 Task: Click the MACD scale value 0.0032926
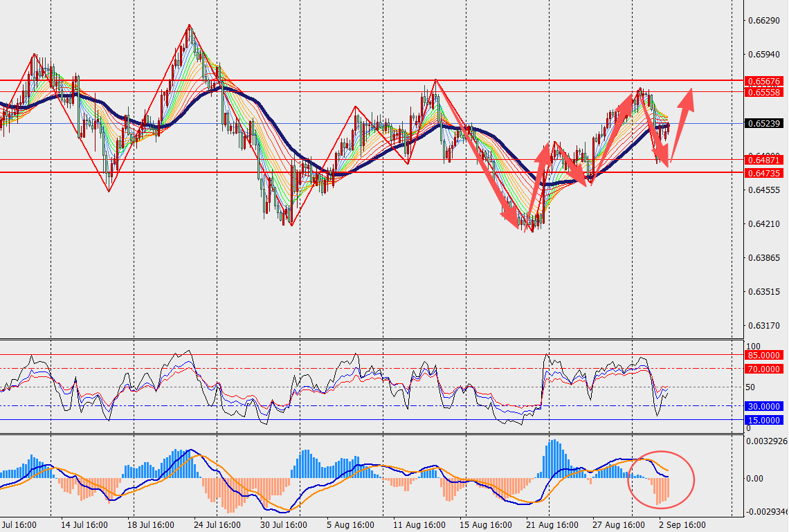(x=767, y=441)
